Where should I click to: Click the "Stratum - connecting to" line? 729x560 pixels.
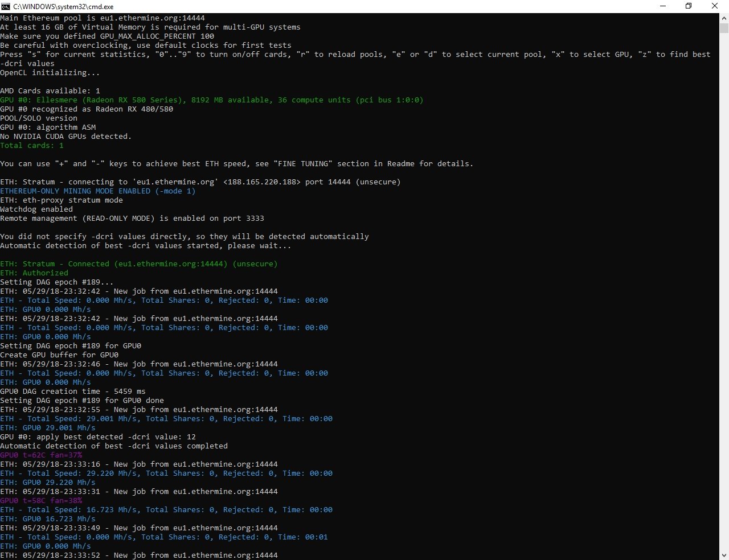click(200, 182)
